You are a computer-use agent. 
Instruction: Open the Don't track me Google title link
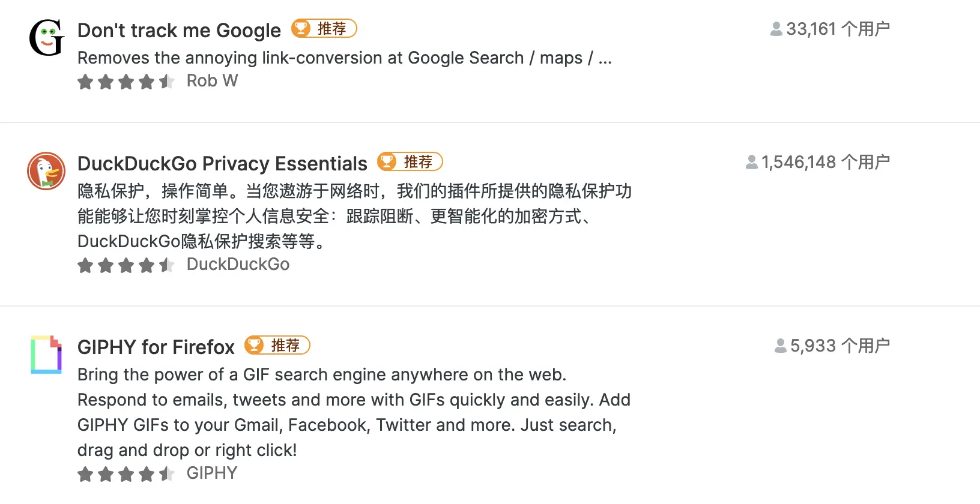(x=179, y=30)
